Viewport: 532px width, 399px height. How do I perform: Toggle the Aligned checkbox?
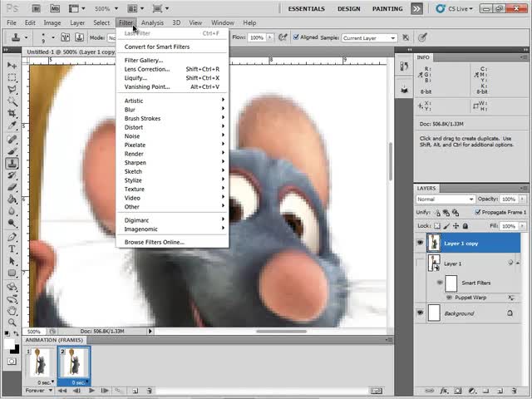[296, 37]
